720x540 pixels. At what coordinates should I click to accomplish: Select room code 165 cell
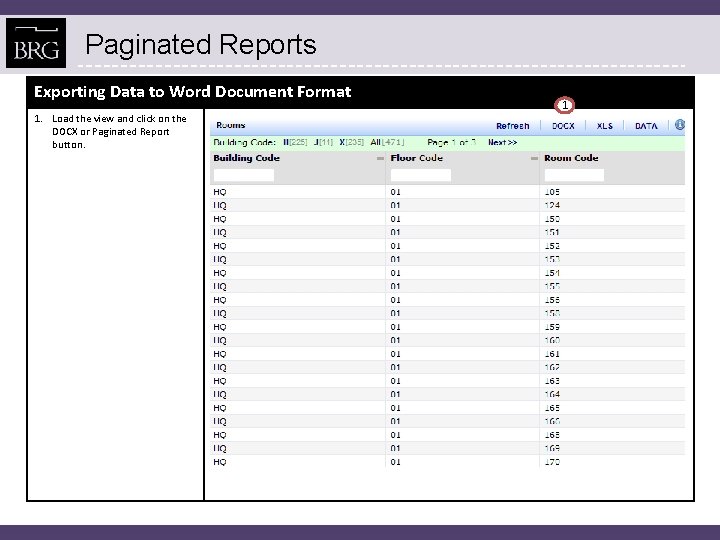tap(552, 408)
